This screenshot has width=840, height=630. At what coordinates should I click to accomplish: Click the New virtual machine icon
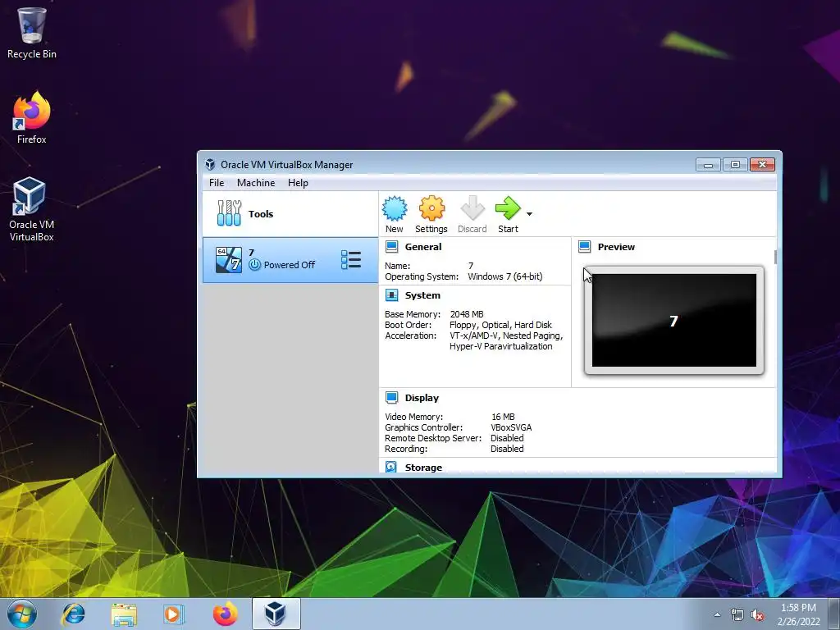[395, 208]
